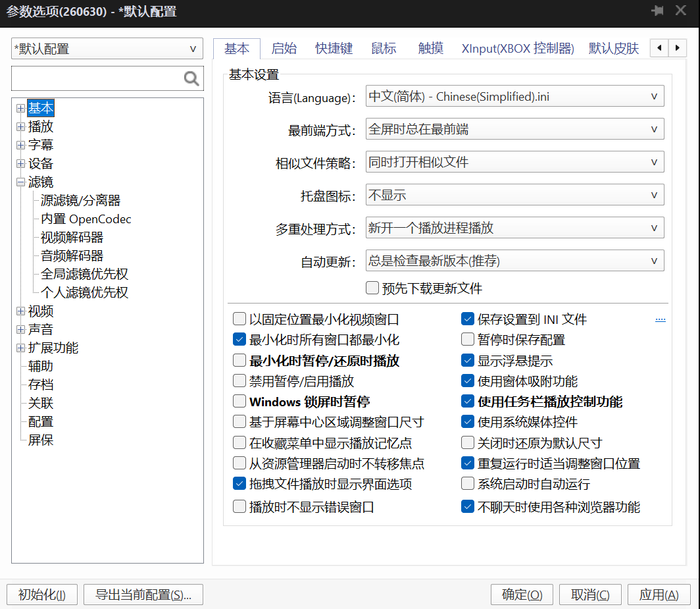Enable Windows 锁屏时暂停 option
Image resolution: width=700 pixels, height=609 pixels.
click(x=239, y=401)
